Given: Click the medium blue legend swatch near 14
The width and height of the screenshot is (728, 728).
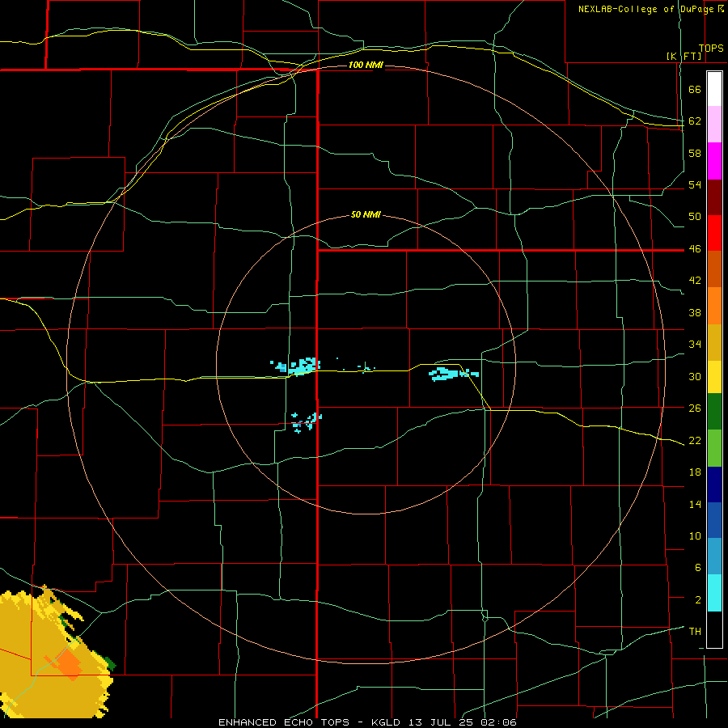Looking at the screenshot, I should pos(714,520).
